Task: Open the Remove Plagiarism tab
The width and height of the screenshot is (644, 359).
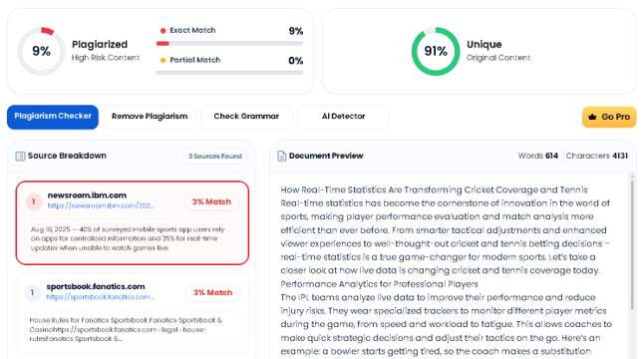Action: tap(150, 117)
